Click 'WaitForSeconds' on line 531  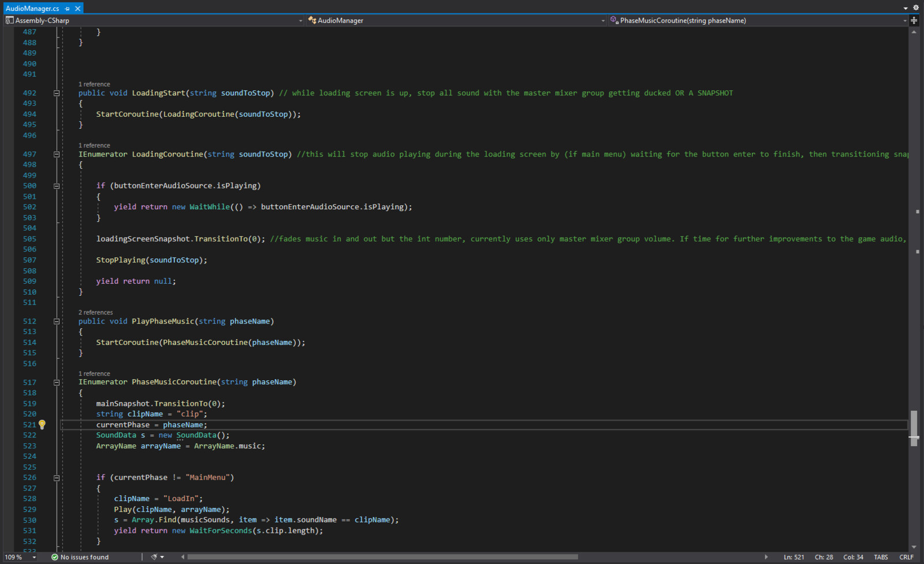pyautogui.click(x=221, y=531)
